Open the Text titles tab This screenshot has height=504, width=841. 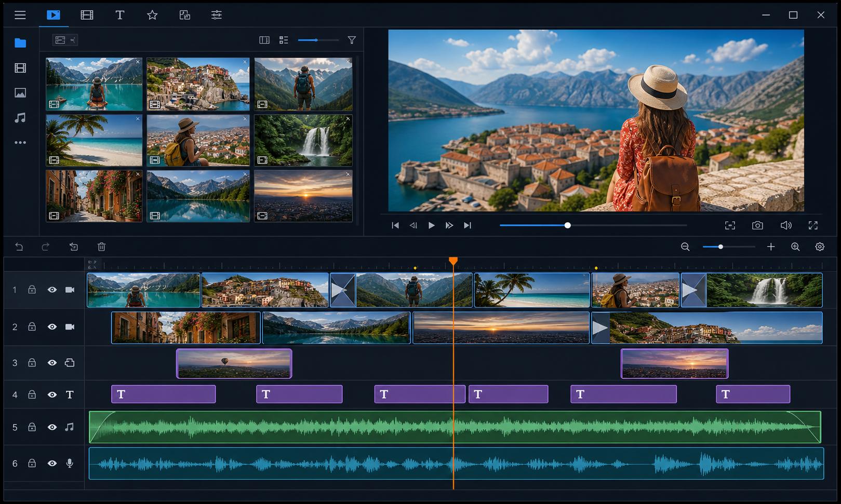[119, 15]
